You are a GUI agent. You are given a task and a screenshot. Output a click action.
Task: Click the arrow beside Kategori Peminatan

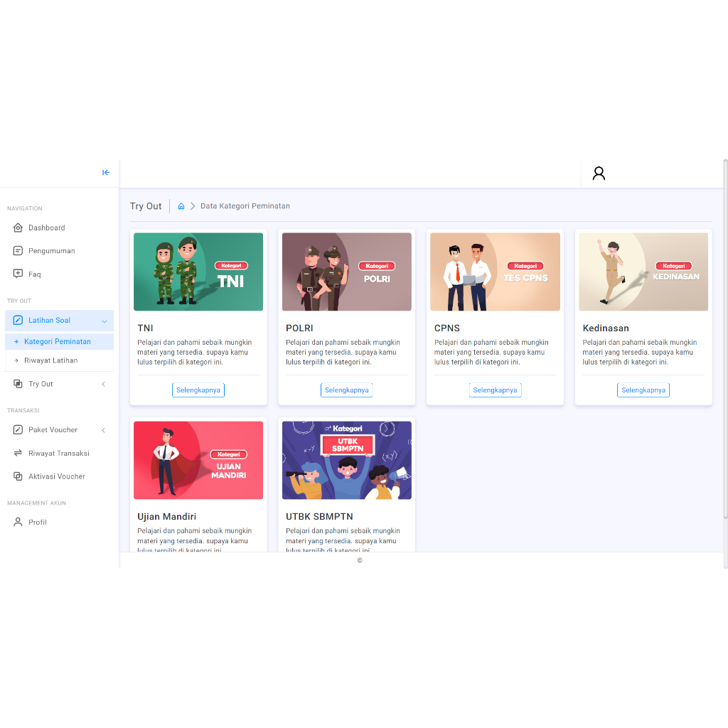coord(16,341)
